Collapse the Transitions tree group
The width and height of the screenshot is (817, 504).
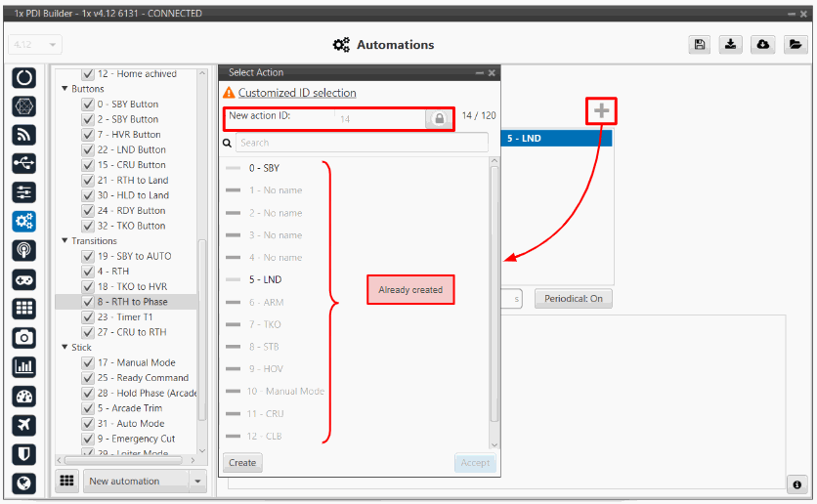[x=64, y=241]
